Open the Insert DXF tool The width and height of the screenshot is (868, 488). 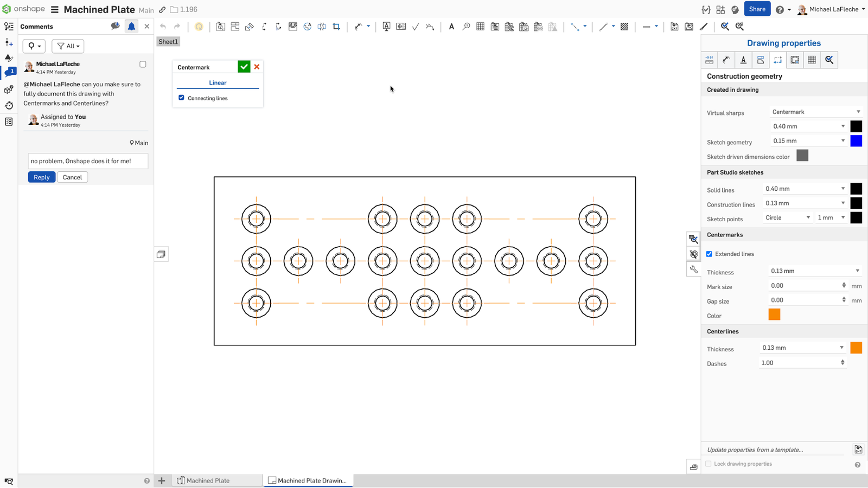(674, 27)
